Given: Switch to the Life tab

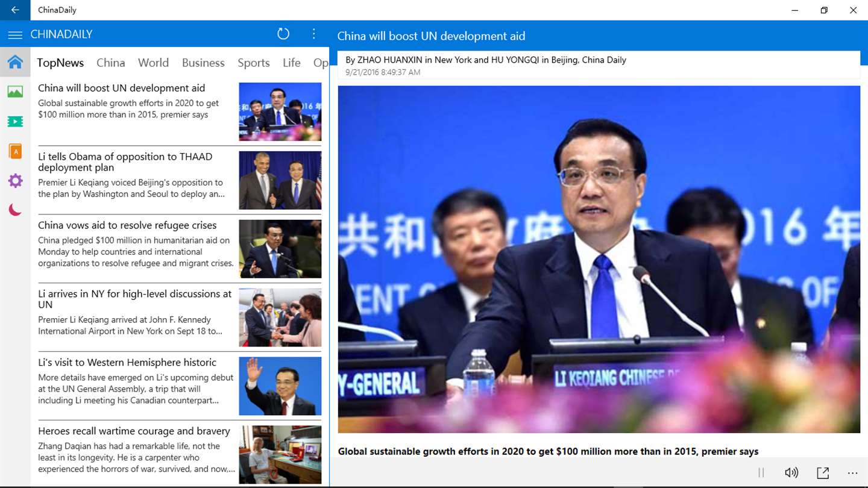Looking at the screenshot, I should (292, 63).
